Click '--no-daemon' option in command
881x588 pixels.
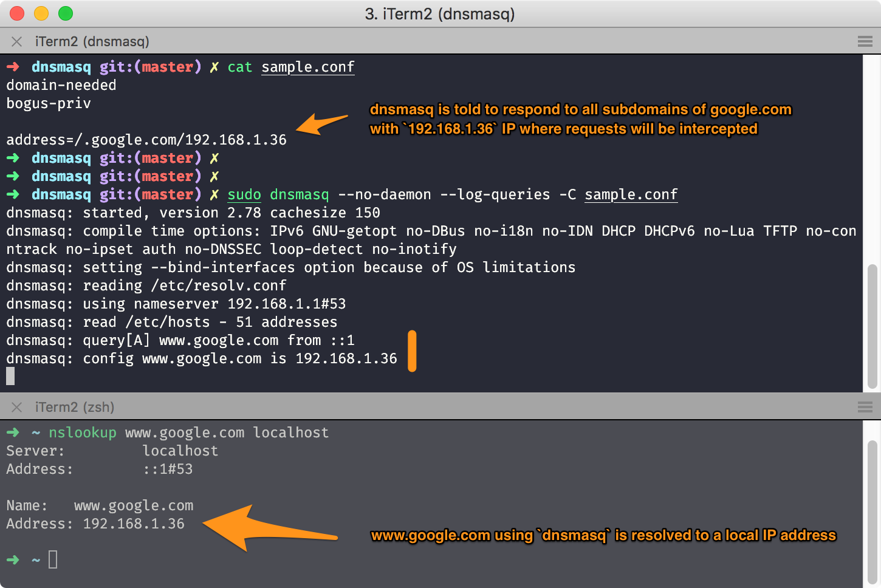[385, 194]
